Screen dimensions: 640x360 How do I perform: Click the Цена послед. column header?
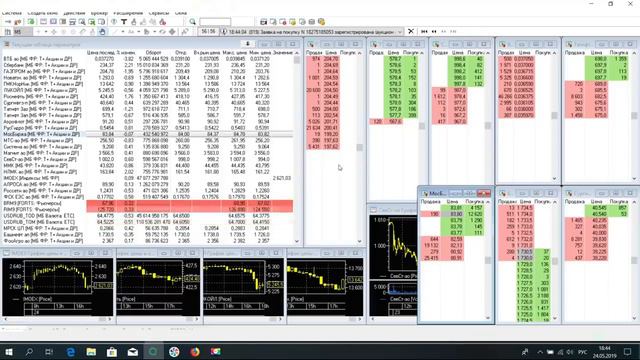pyautogui.click(x=100, y=53)
